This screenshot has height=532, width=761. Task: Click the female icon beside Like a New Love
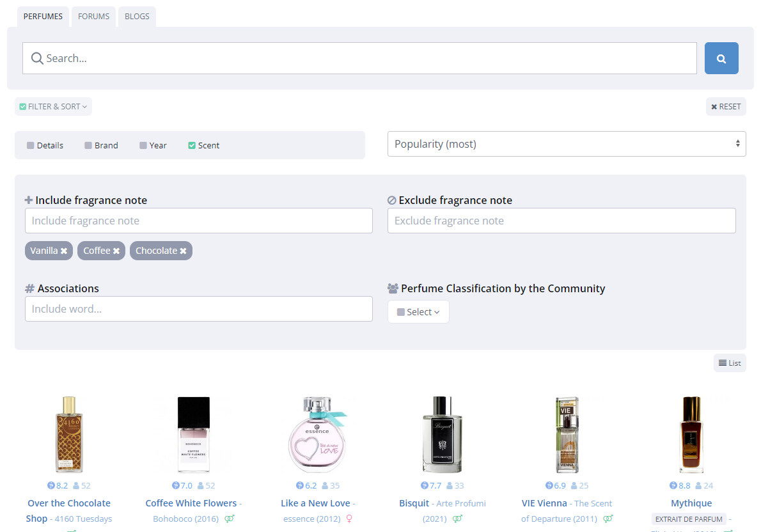coord(349,519)
